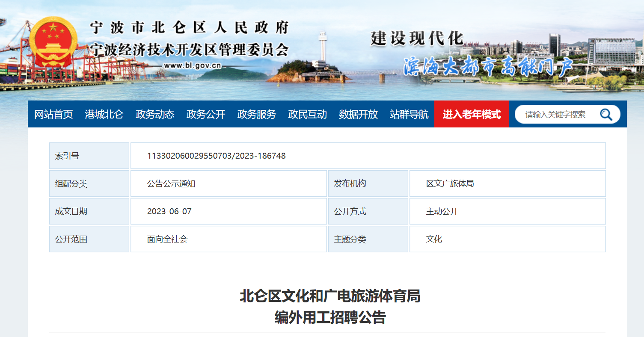Viewport: 644px width, 337px height.
Task: Open the 港城北仑 menu item
Action: (x=104, y=114)
